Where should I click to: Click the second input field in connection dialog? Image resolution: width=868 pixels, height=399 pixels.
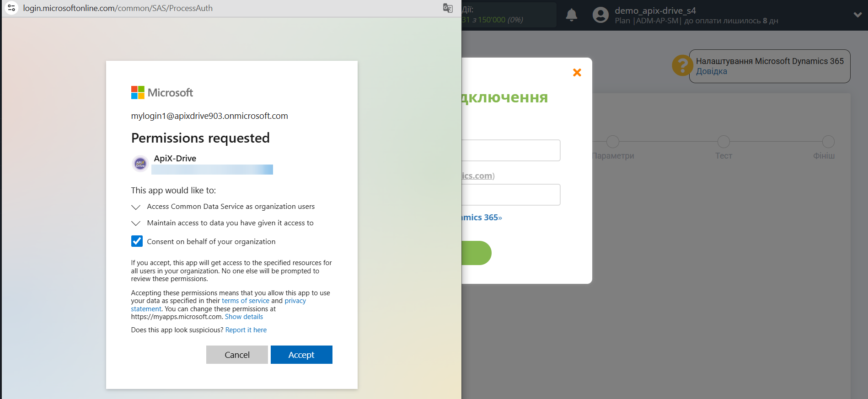click(511, 195)
